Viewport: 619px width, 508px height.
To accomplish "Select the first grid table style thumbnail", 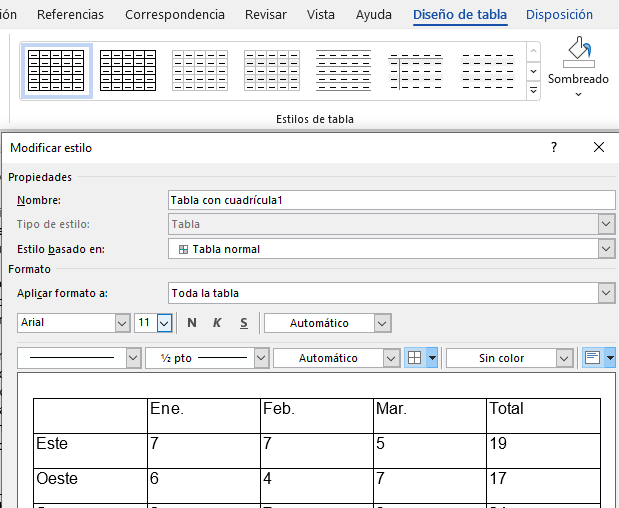I will pos(56,71).
